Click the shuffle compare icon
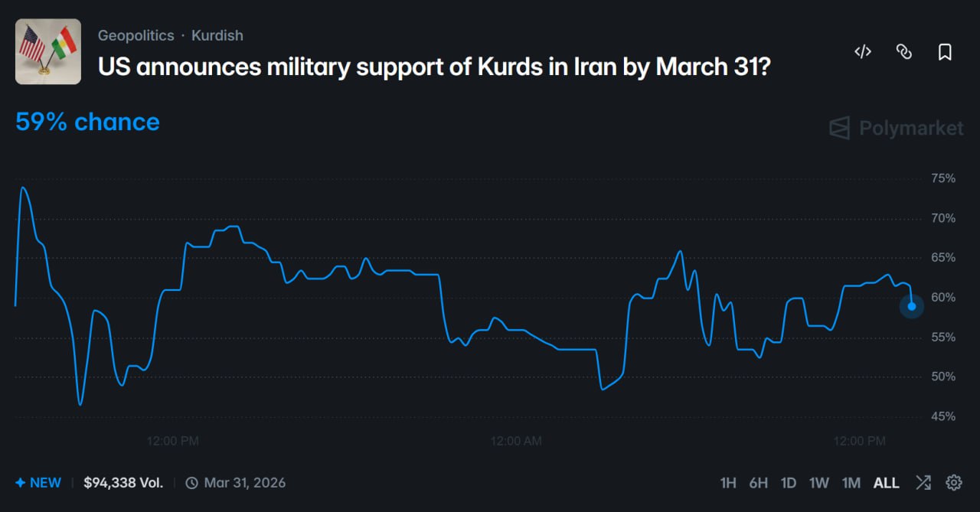Screen dimensions: 980x512 [x=923, y=483]
